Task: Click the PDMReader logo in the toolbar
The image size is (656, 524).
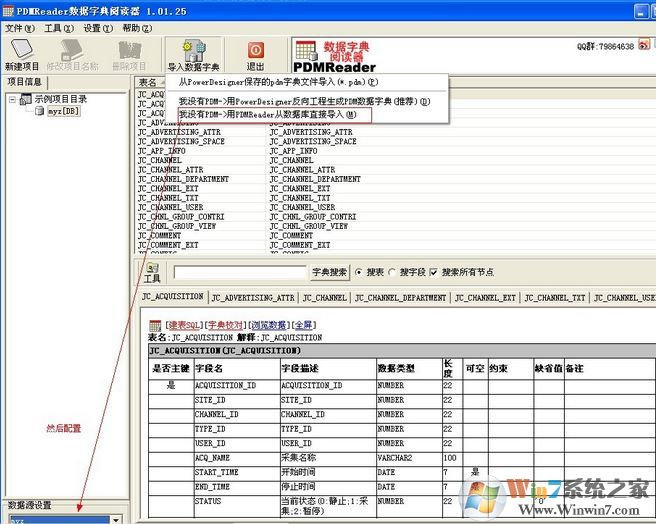Action: pos(335,55)
